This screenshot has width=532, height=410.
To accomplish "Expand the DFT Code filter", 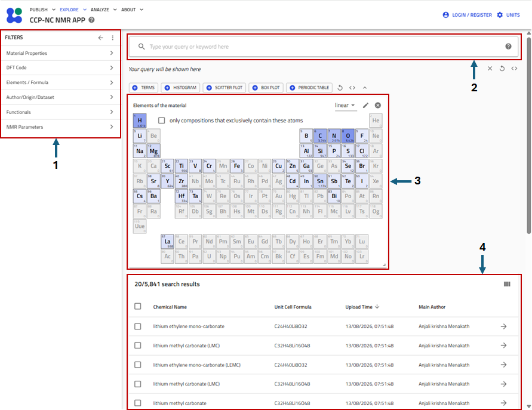I will pos(60,68).
